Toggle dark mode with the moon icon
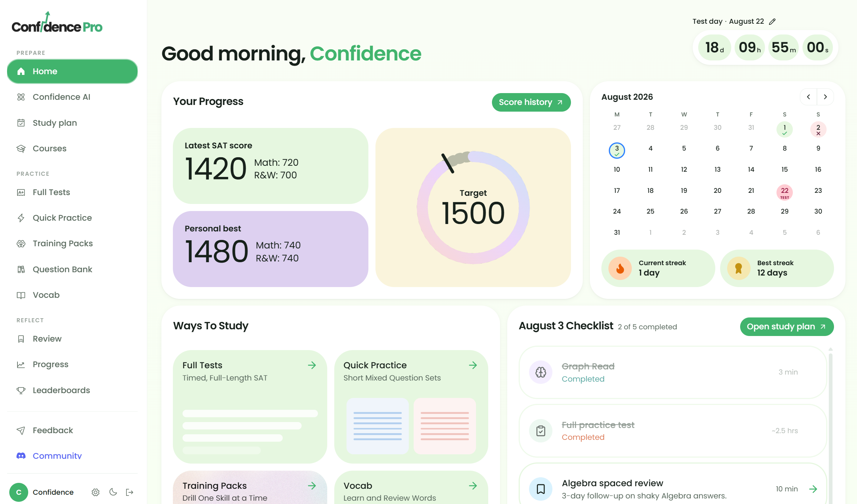Image resolution: width=857 pixels, height=504 pixels. [113, 492]
